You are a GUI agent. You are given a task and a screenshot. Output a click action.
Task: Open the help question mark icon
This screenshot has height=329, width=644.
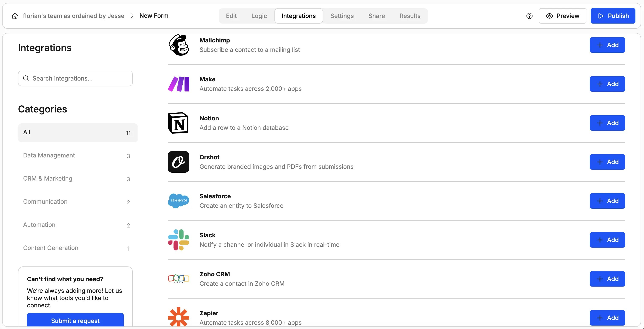pyautogui.click(x=529, y=16)
